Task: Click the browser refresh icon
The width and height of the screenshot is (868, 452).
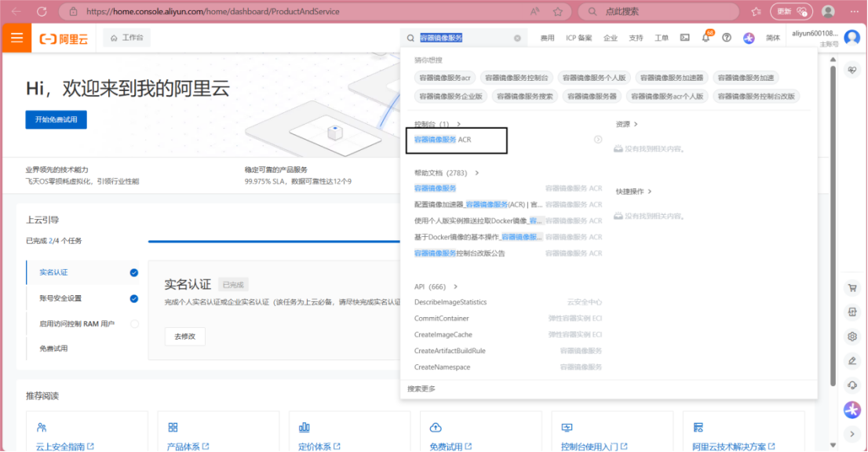Action: coord(42,11)
